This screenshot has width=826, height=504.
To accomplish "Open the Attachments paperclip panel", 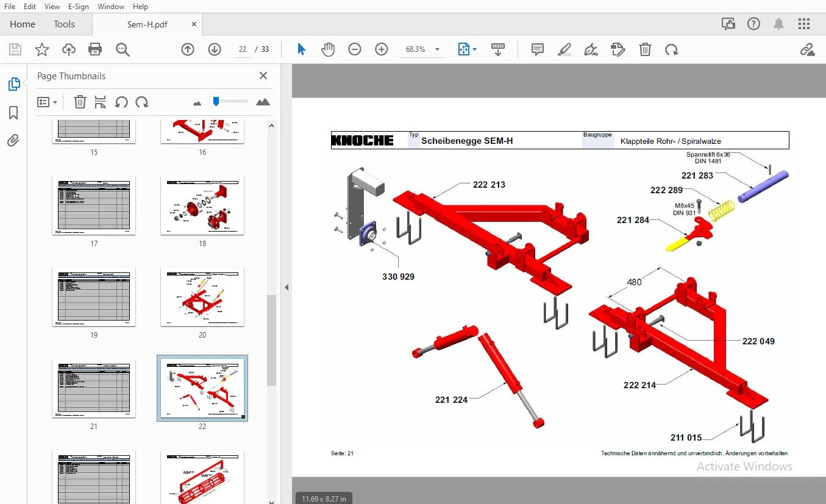I will pyautogui.click(x=13, y=141).
